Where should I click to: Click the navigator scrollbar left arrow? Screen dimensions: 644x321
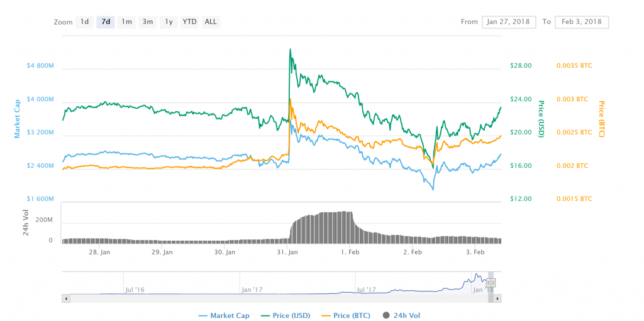65,298
